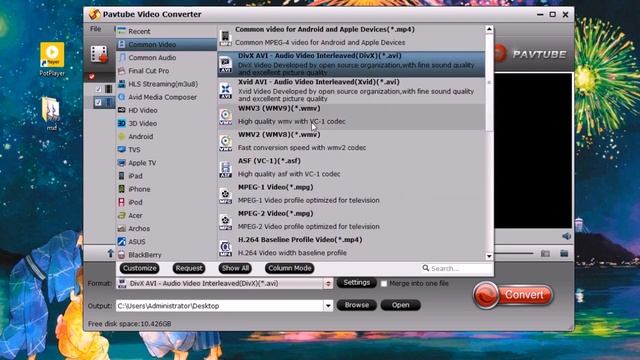Viewport: 640px width, 360px height.
Task: Click the Archos category icon
Action: coord(122,229)
